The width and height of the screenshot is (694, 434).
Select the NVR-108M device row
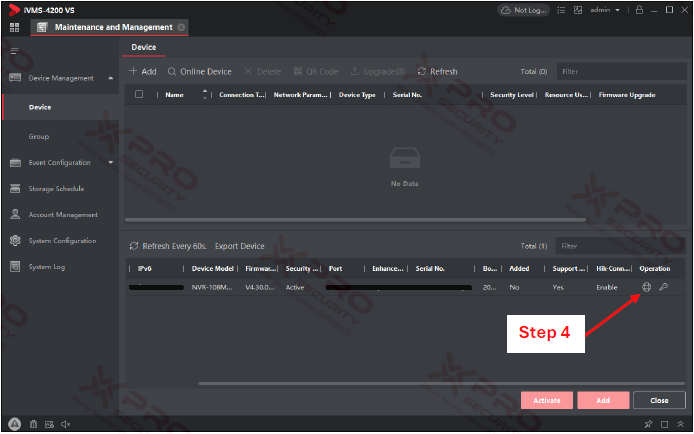click(x=405, y=288)
